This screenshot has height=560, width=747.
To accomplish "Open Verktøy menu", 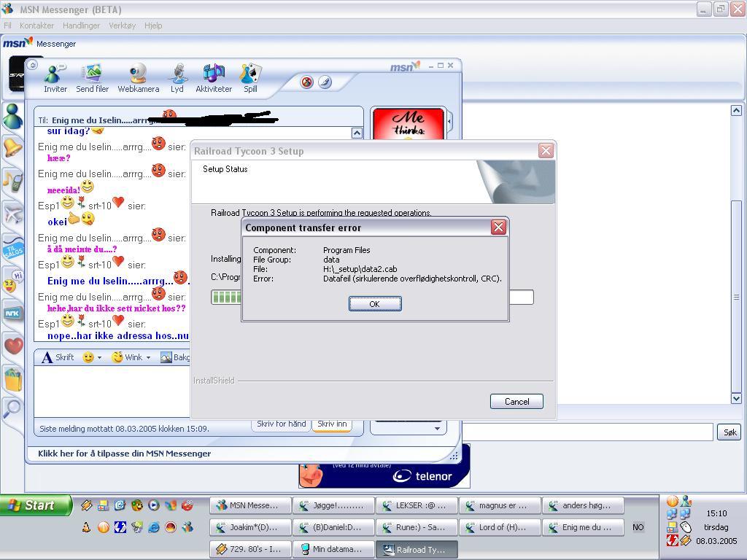I will [x=123, y=26].
